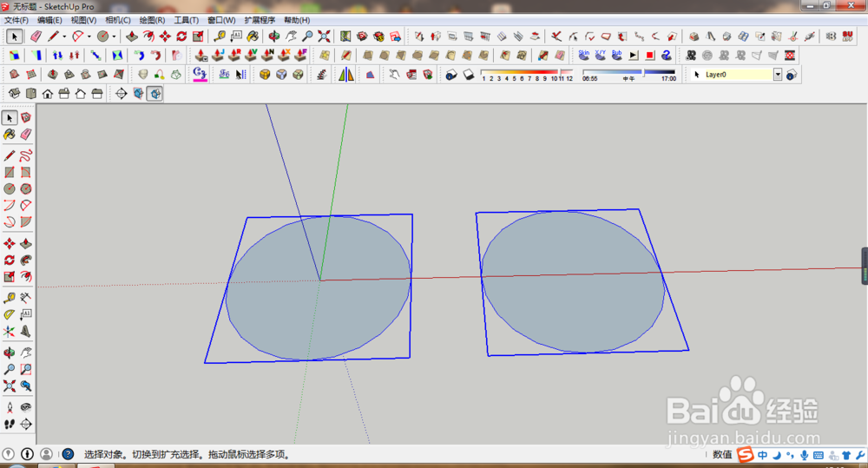Activate the Paint Bucket in the top toolbar
The image size is (868, 468).
pos(253,36)
